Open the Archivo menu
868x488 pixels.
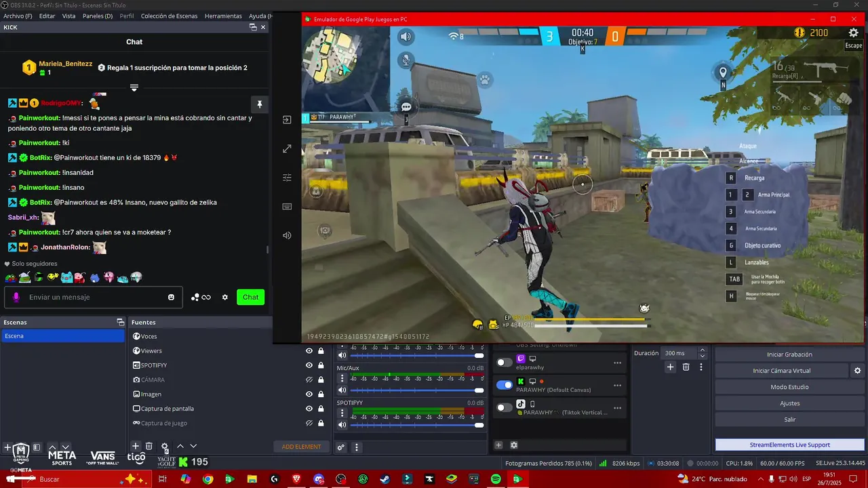coord(18,16)
